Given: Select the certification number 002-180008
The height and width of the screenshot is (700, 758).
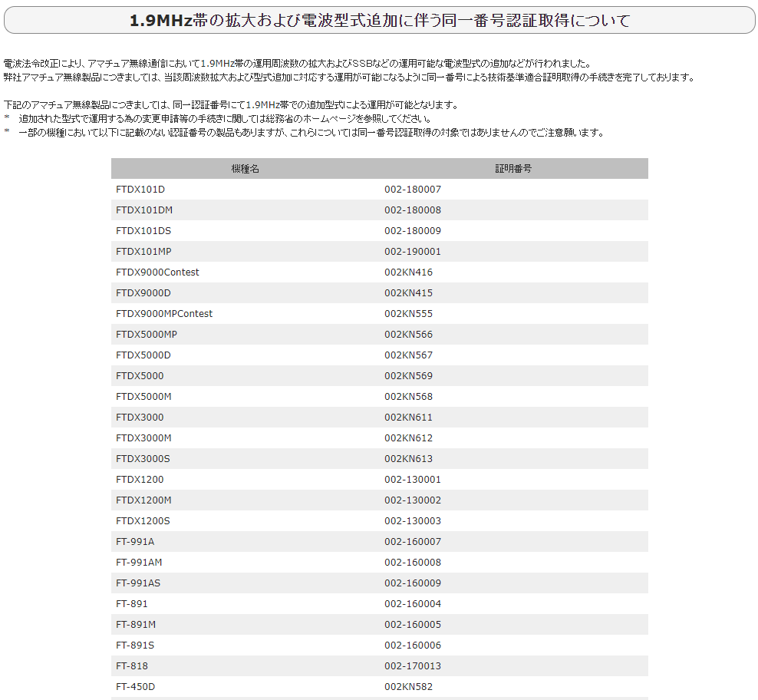Looking at the screenshot, I should click(x=413, y=210).
